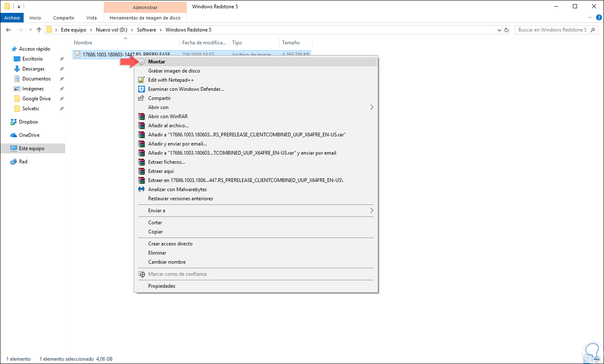Click WinRAR icon beside Extraer ficheros
Screen dimensions: 604x364
tap(142, 162)
